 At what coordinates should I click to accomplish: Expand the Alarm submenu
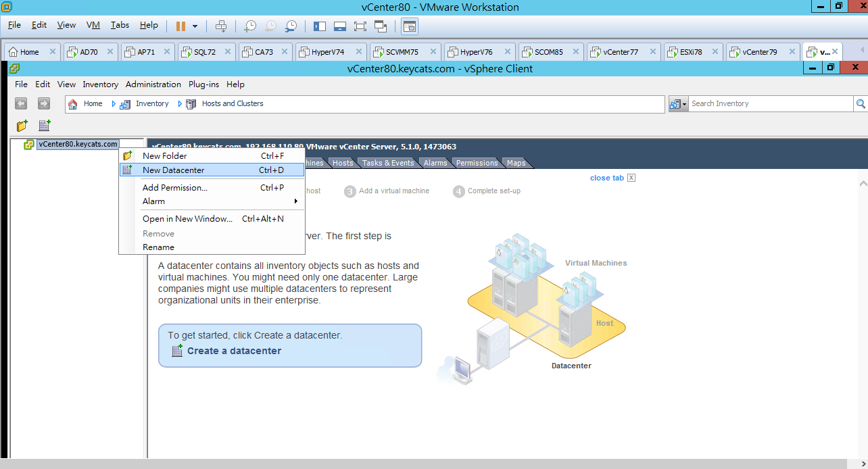click(x=212, y=201)
